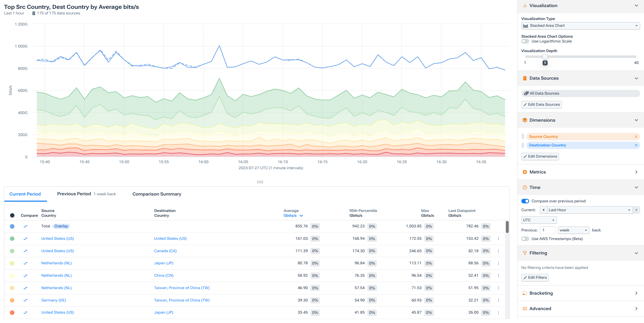Screen dimensions: 644x323
Task: Click the Metrics gear icon
Action: (x=525, y=172)
